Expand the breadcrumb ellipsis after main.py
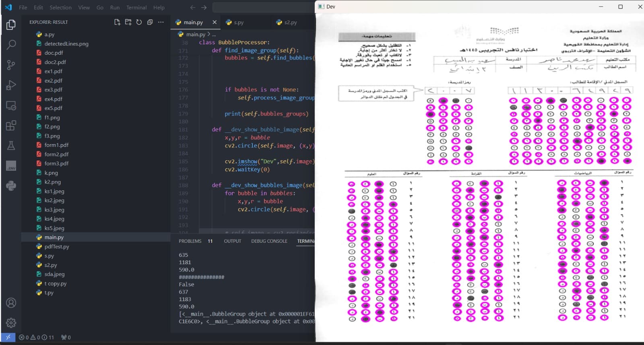The height and width of the screenshot is (345, 644). (x=214, y=35)
